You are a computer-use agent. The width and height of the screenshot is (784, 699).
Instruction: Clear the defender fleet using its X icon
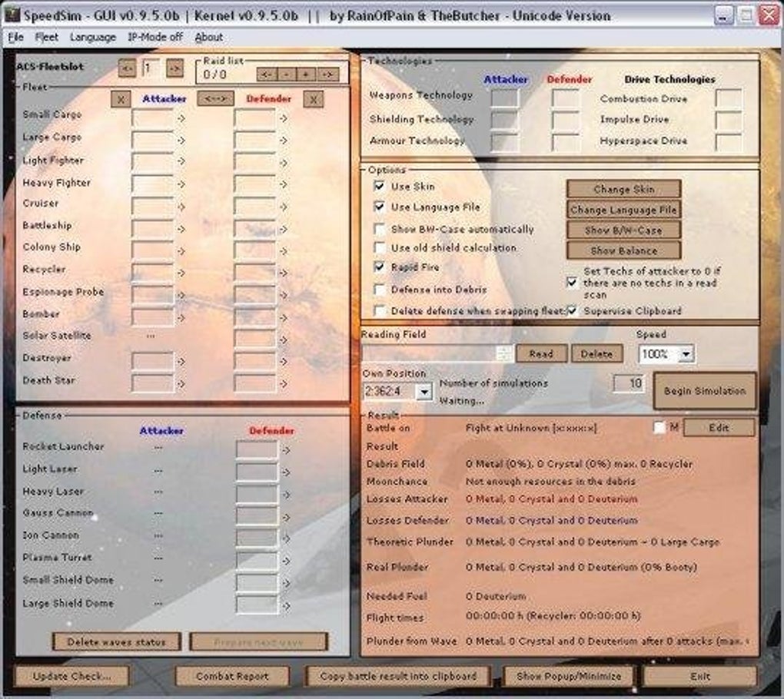(x=314, y=99)
